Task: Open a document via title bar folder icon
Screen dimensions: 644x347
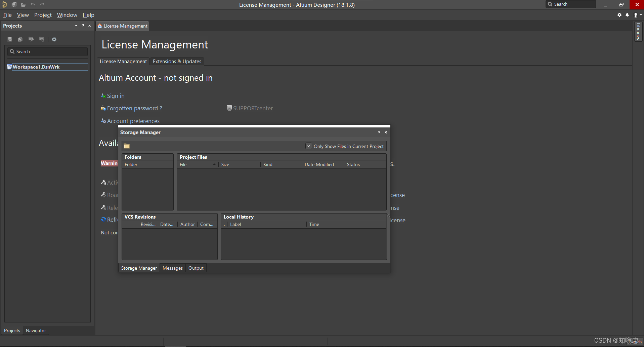Action: (x=23, y=5)
